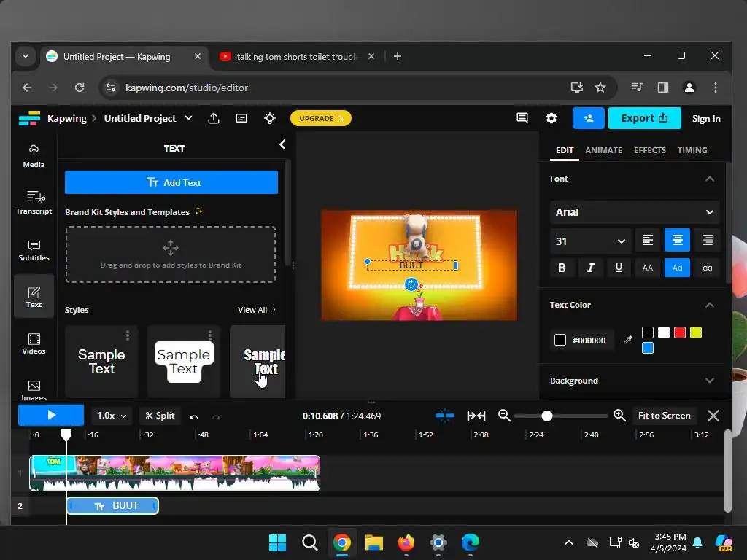Switch to the TIMING tab
The image size is (747, 560).
[x=692, y=150]
